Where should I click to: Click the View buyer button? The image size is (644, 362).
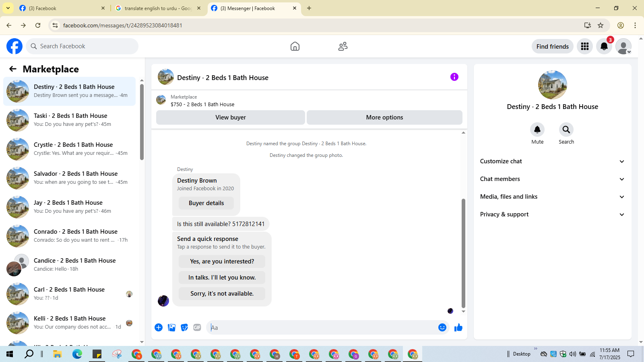[x=231, y=117]
